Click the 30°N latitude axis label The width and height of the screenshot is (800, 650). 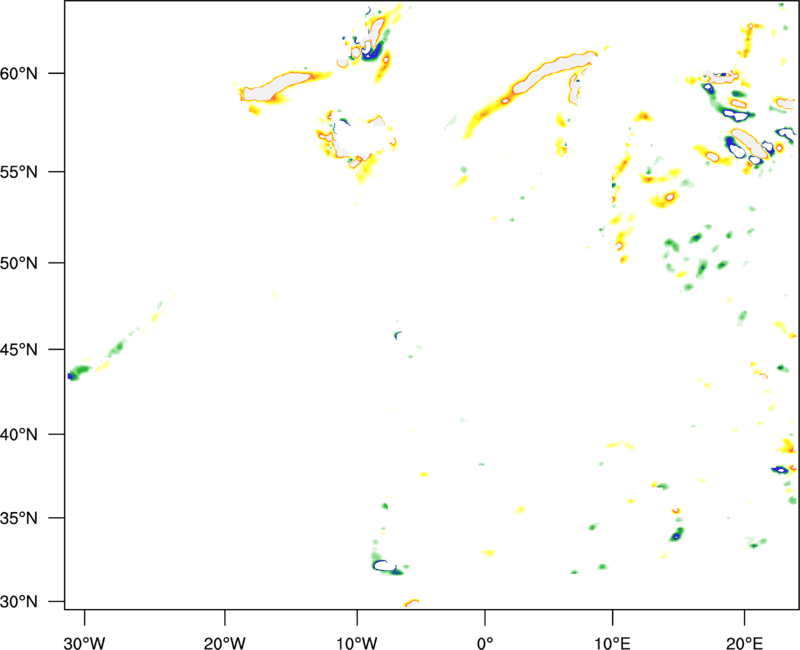pyautogui.click(x=19, y=602)
